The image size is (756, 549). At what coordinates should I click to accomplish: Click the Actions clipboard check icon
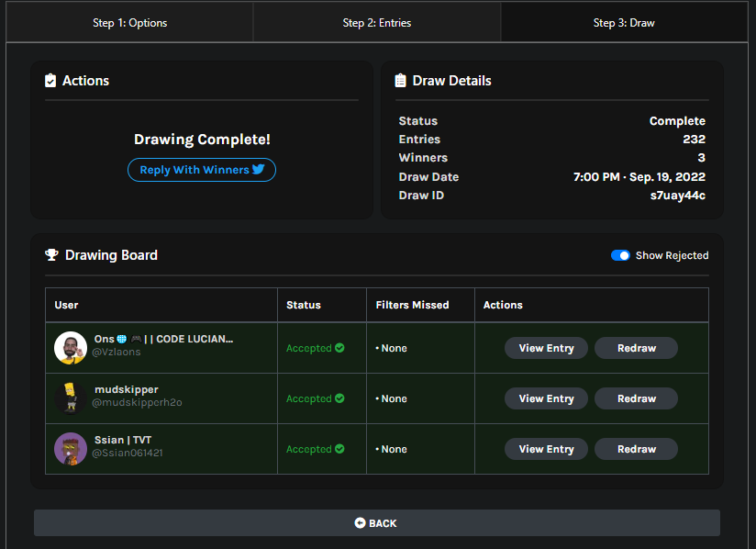pos(50,81)
